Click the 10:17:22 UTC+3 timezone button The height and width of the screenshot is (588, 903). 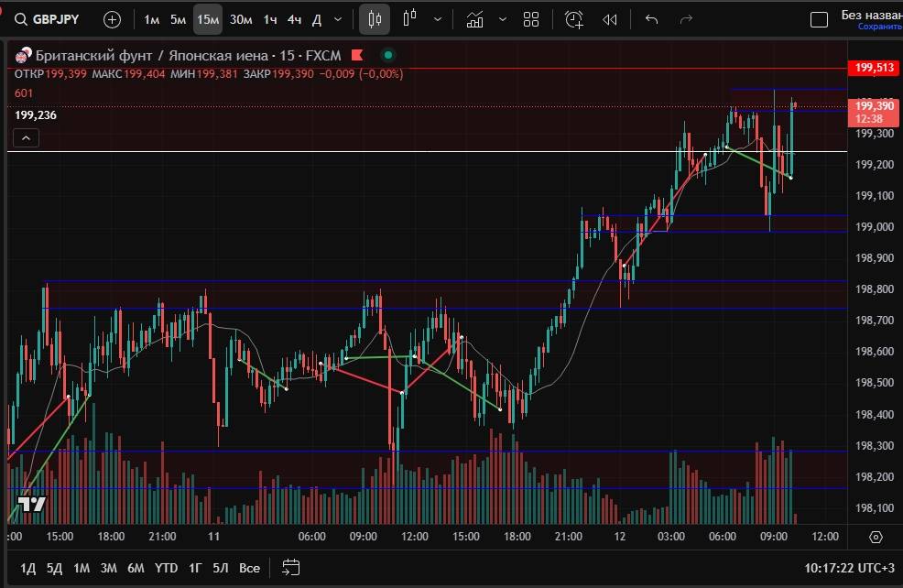click(x=847, y=568)
